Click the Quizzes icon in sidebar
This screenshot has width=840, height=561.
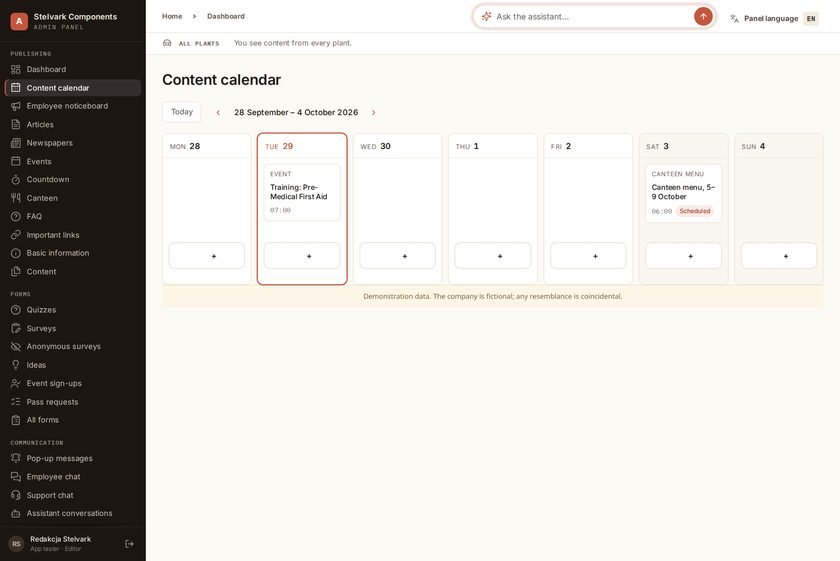click(x=16, y=310)
